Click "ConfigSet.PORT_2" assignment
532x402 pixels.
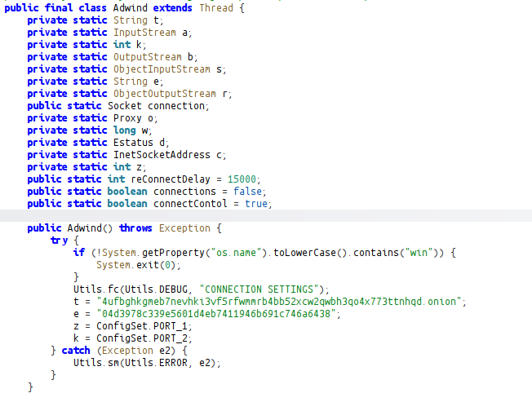coord(133,338)
